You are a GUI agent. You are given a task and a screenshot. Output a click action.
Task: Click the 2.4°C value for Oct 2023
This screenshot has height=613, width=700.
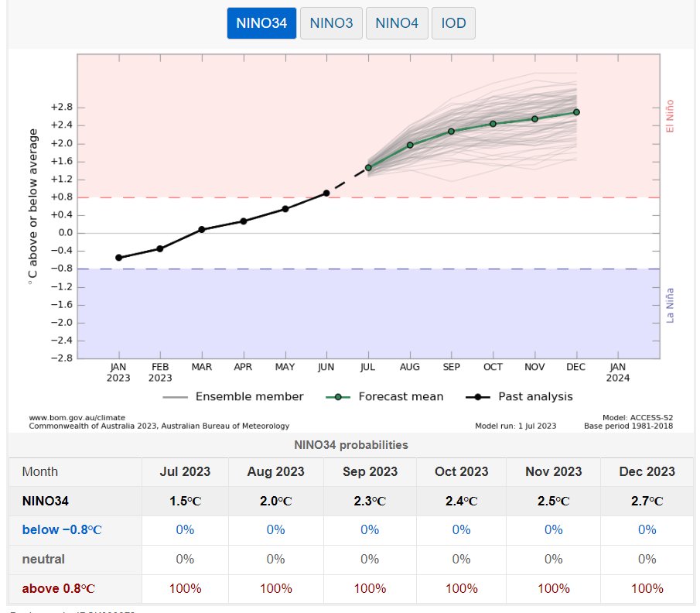click(462, 501)
